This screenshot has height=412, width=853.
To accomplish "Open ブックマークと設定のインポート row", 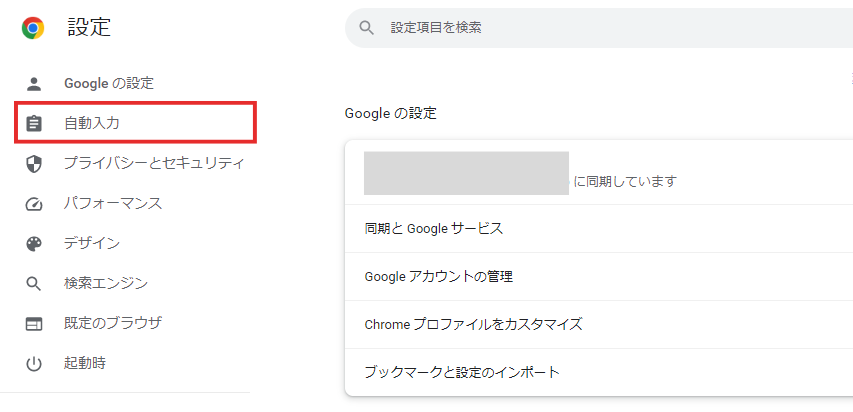I will click(599, 372).
